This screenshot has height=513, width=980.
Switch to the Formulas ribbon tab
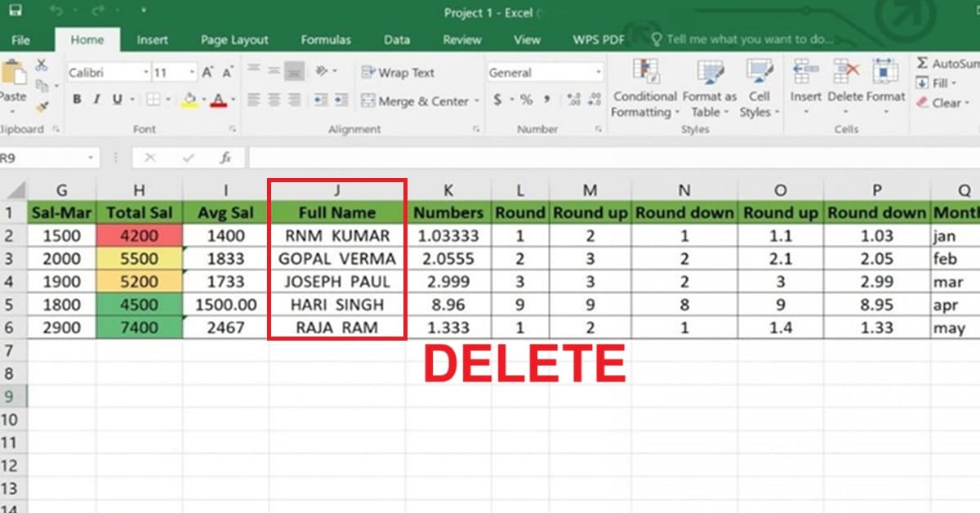(x=326, y=39)
